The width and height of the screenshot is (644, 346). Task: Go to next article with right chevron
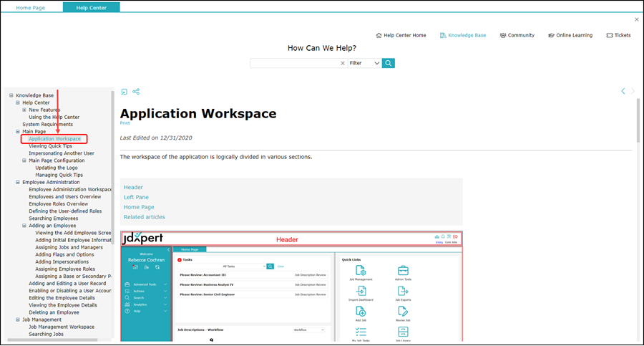[633, 91]
